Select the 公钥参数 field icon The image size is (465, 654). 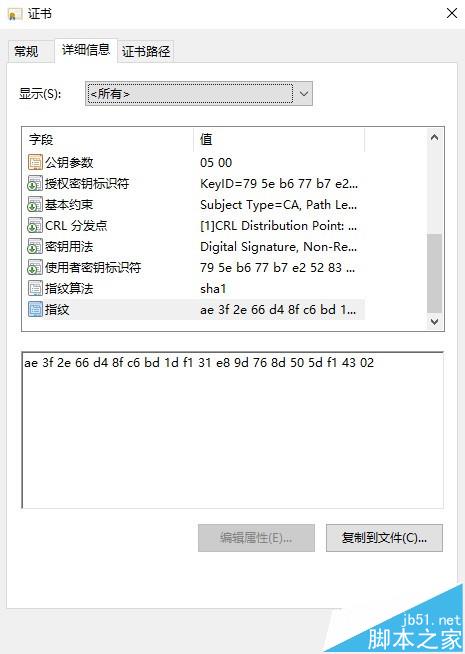35,162
